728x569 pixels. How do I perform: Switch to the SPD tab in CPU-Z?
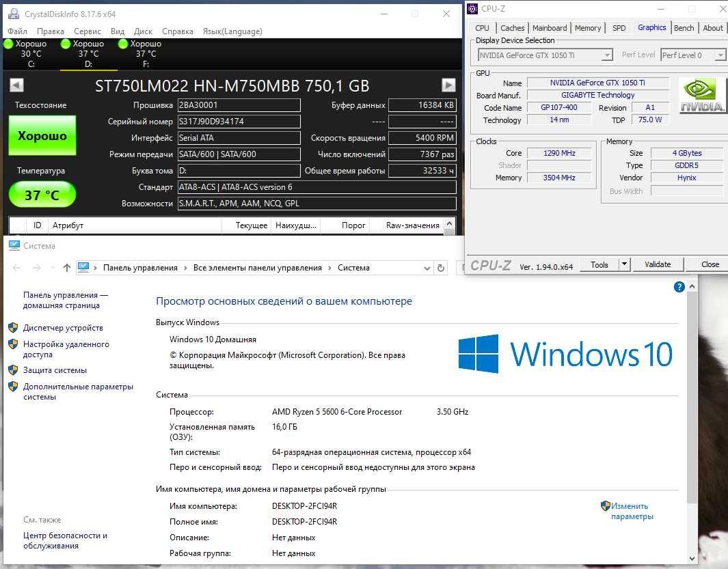pyautogui.click(x=619, y=28)
